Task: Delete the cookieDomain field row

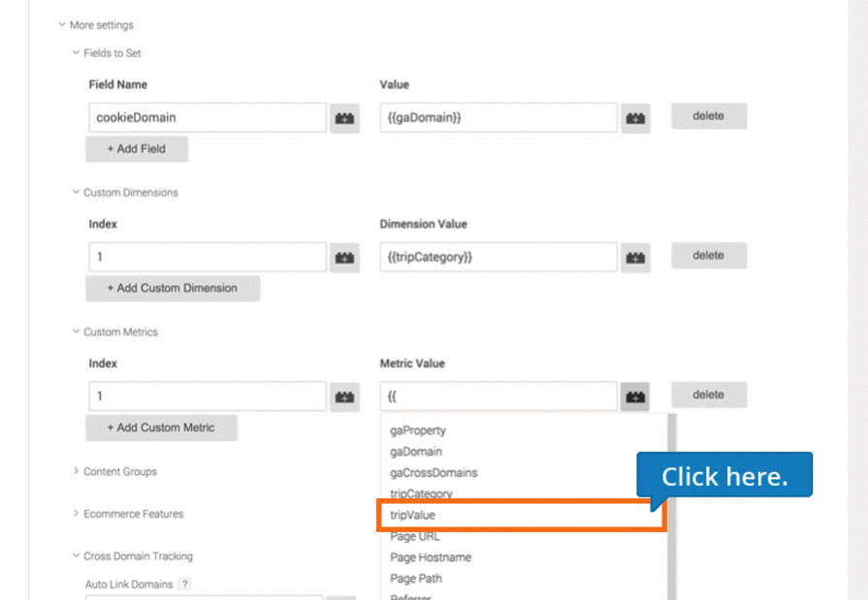Action: (709, 116)
